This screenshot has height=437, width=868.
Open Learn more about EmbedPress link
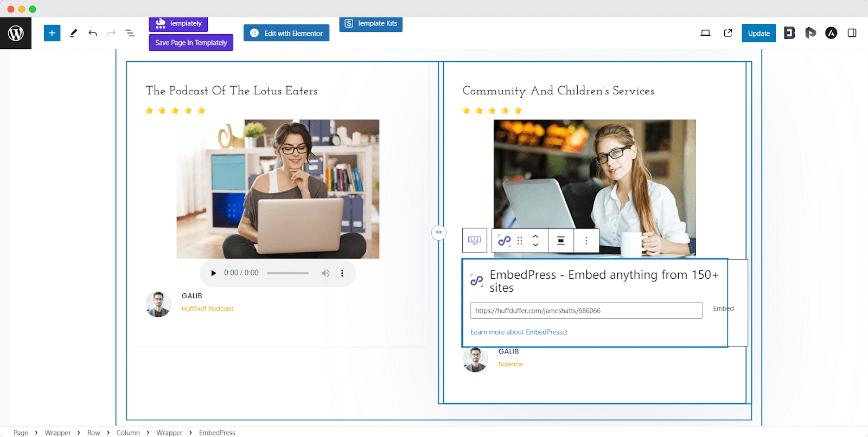pos(519,332)
